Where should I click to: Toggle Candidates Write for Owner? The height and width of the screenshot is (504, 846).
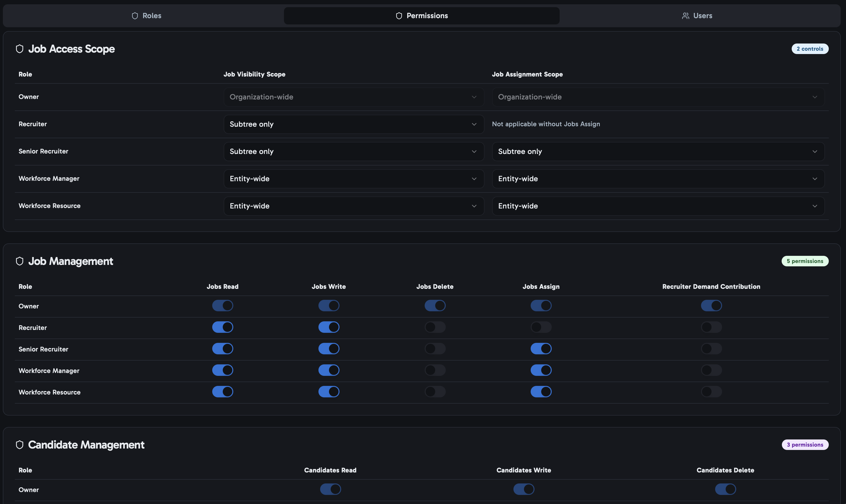click(523, 489)
